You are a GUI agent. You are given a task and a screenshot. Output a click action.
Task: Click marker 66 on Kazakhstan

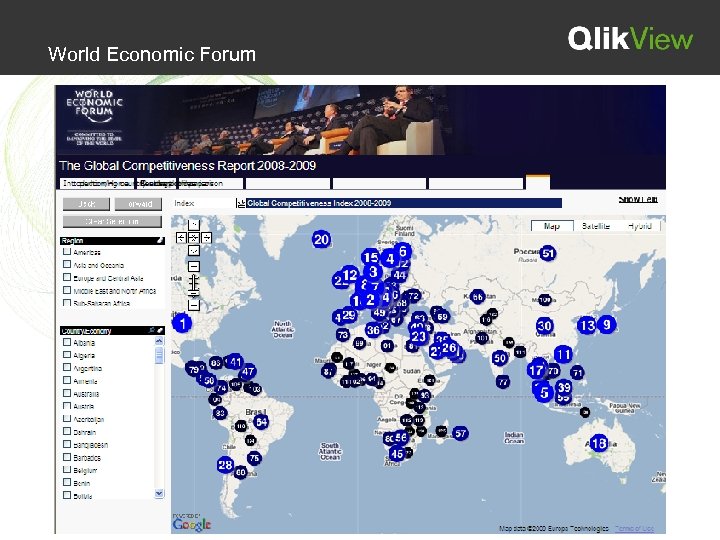pyautogui.click(x=478, y=297)
